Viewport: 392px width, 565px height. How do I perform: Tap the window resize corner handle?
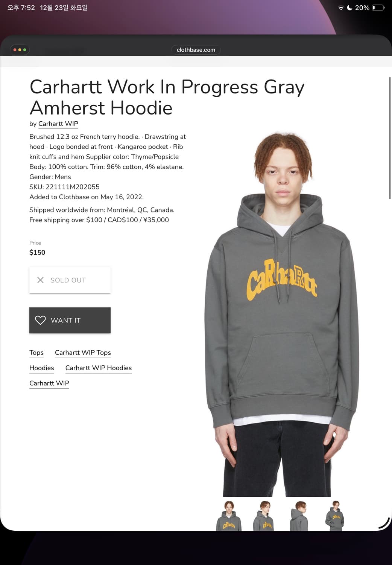tap(384, 524)
